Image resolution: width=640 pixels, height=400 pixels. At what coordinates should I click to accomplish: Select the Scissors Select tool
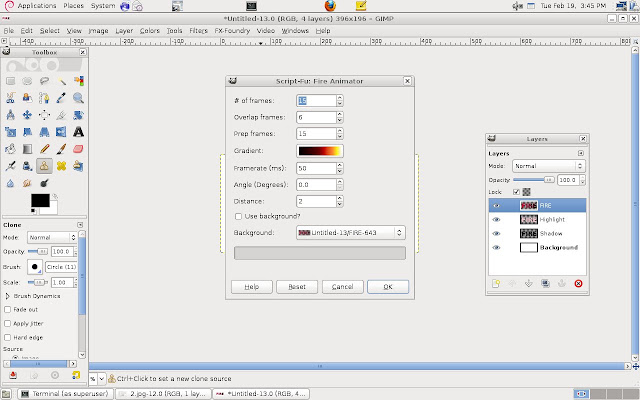pos(10,98)
